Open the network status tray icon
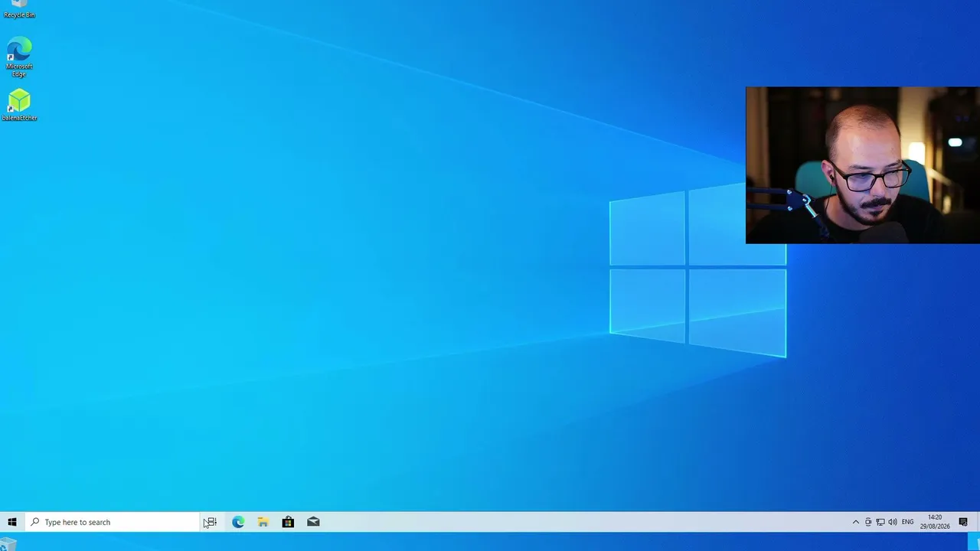This screenshot has width=980, height=551. click(x=880, y=522)
